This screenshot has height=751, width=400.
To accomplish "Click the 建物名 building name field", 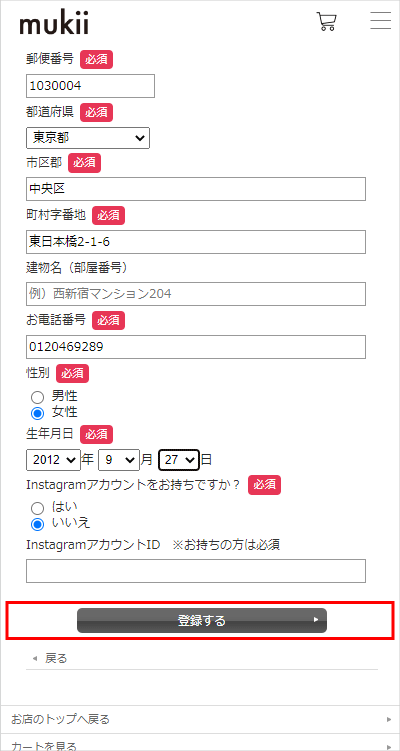I will pyautogui.click(x=196, y=294).
